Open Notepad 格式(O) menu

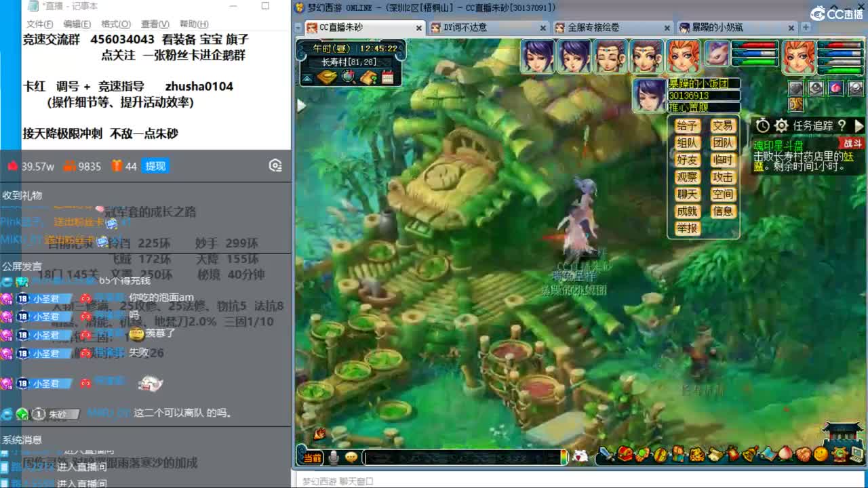(115, 24)
